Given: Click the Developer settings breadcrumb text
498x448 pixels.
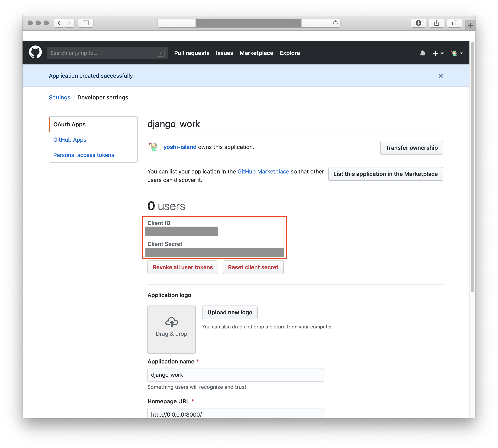Looking at the screenshot, I should click(103, 97).
